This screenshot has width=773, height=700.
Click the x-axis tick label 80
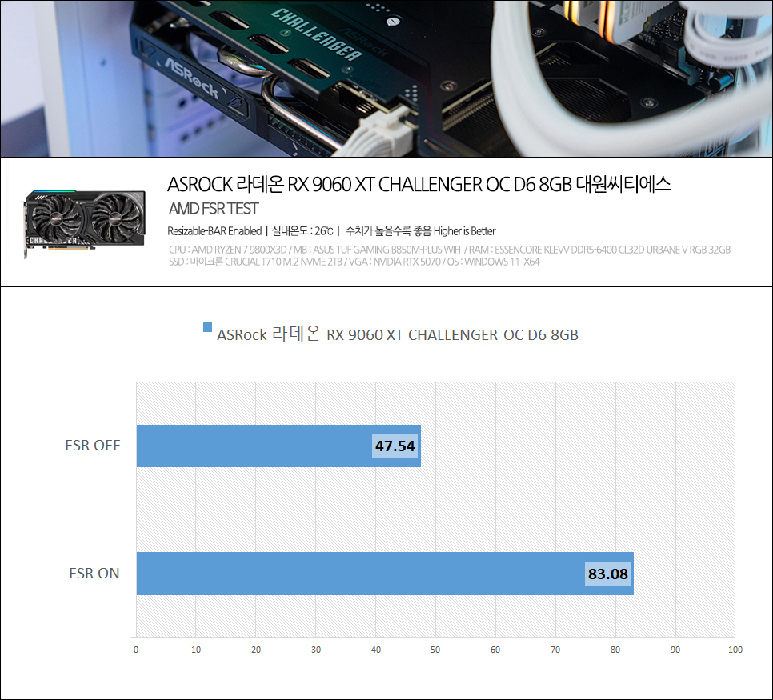(x=615, y=650)
